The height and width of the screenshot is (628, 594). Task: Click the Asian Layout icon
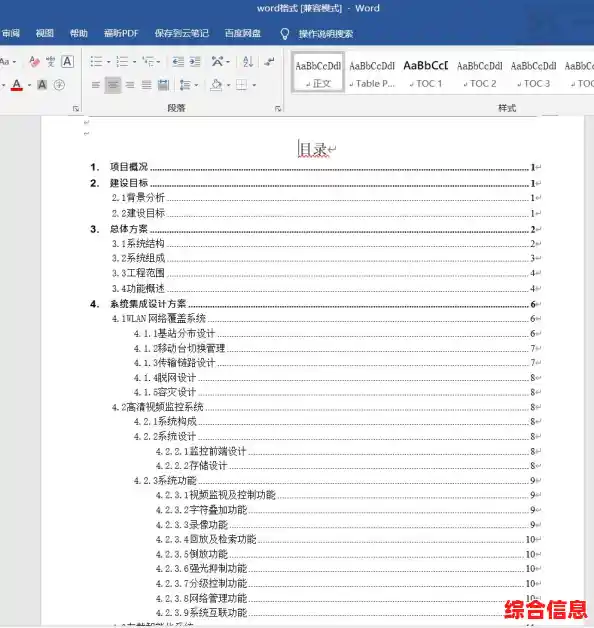point(217,62)
